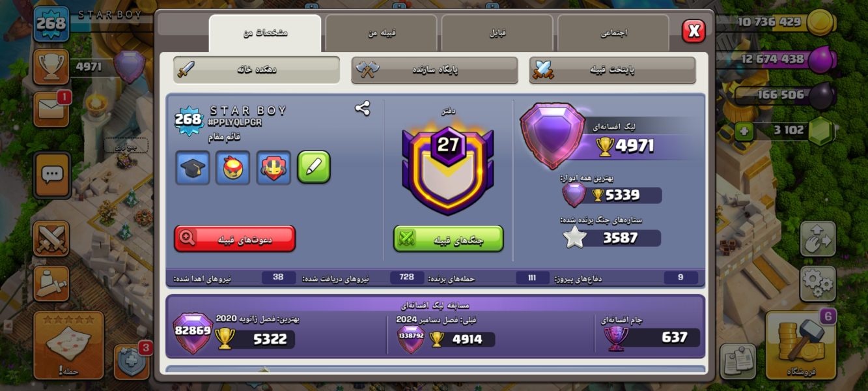Select the graduation cap label icon

[193, 167]
